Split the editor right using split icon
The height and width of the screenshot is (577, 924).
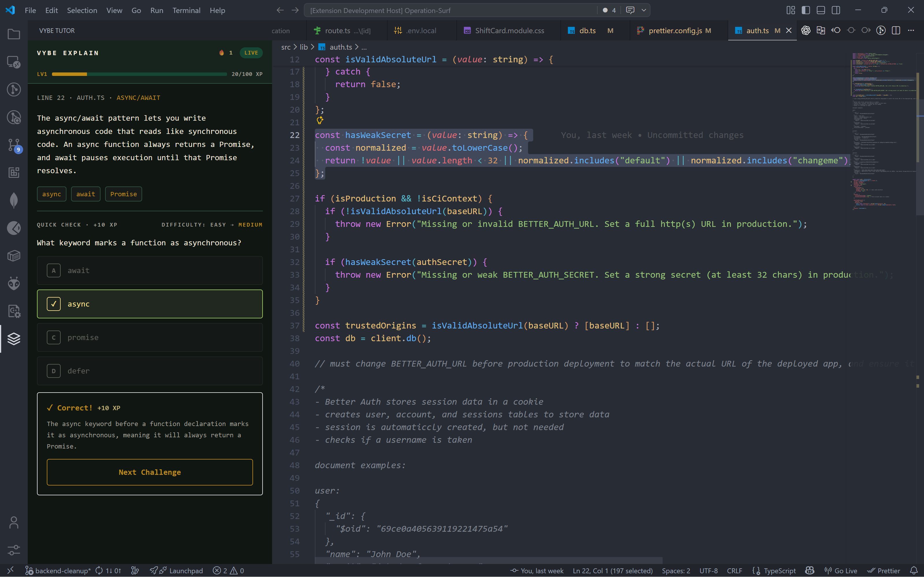(896, 31)
